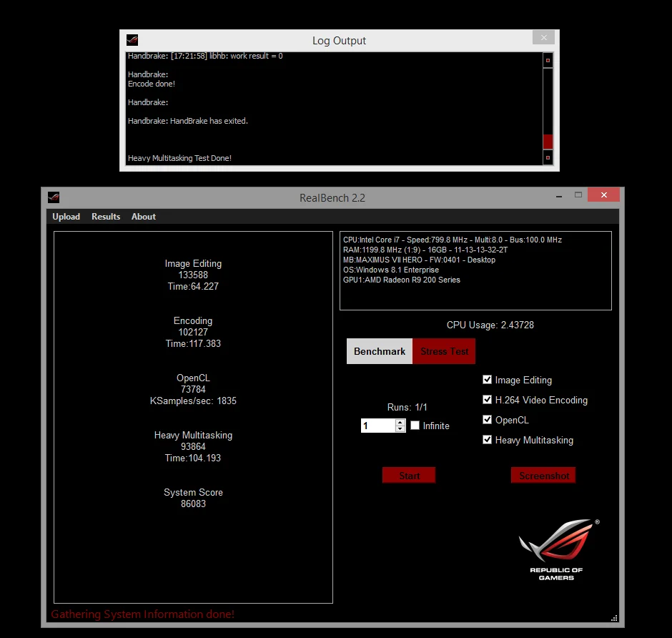Click the CPU Usage readout
672x638 pixels.
[x=490, y=325]
